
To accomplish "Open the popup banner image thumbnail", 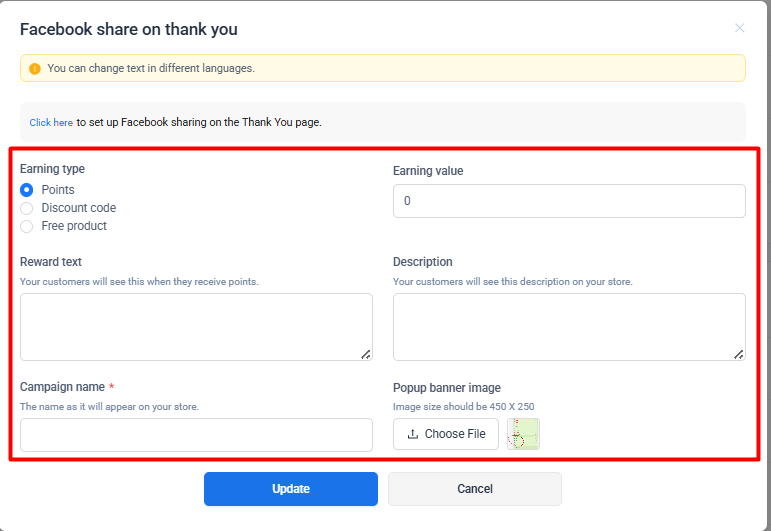I will pyautogui.click(x=523, y=434).
